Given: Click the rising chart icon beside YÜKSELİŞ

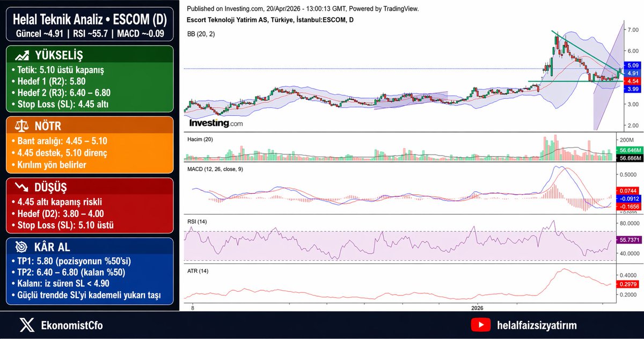Looking at the screenshot, I should (21, 56).
